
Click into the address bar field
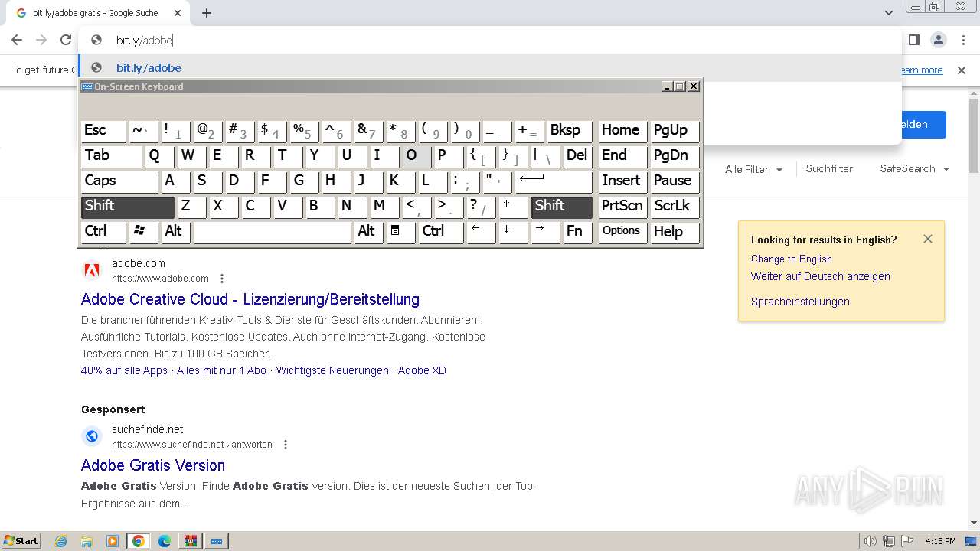[x=490, y=40]
